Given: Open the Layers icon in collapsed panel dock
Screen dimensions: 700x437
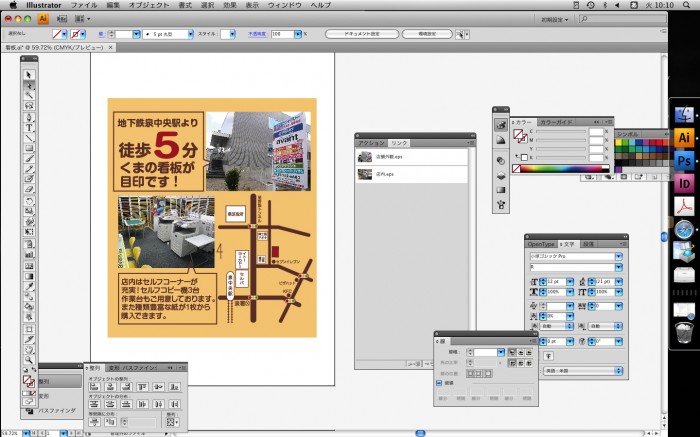Looking at the screenshot, I should 501,176.
